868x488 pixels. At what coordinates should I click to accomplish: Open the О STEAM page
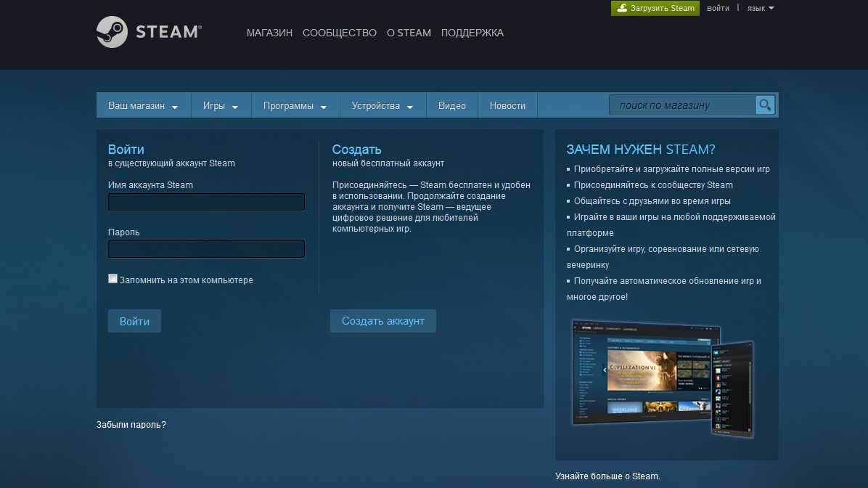coord(409,33)
